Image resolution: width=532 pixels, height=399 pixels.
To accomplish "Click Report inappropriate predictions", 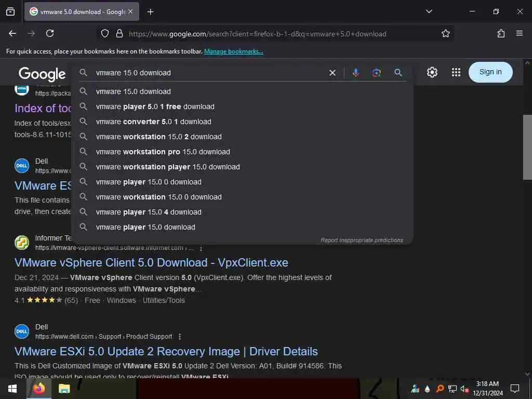I will pos(362,240).
